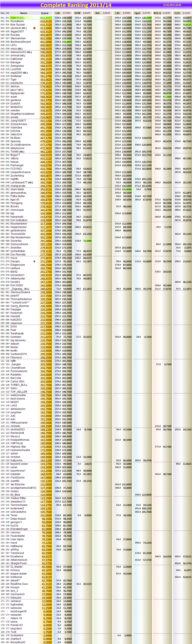Select the name 'Thomastradamus'
Image resolution: width=192 pixels, height=644 pixels.
[21, 299]
